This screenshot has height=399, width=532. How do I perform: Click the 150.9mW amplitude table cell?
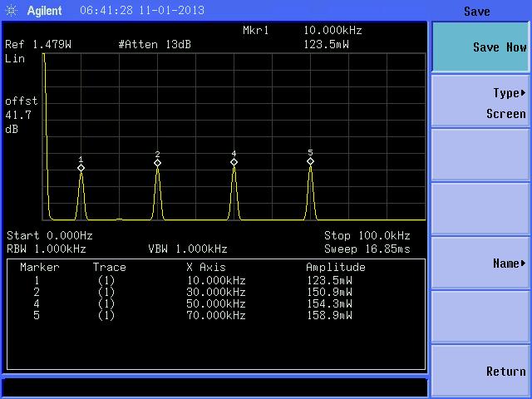(x=329, y=292)
